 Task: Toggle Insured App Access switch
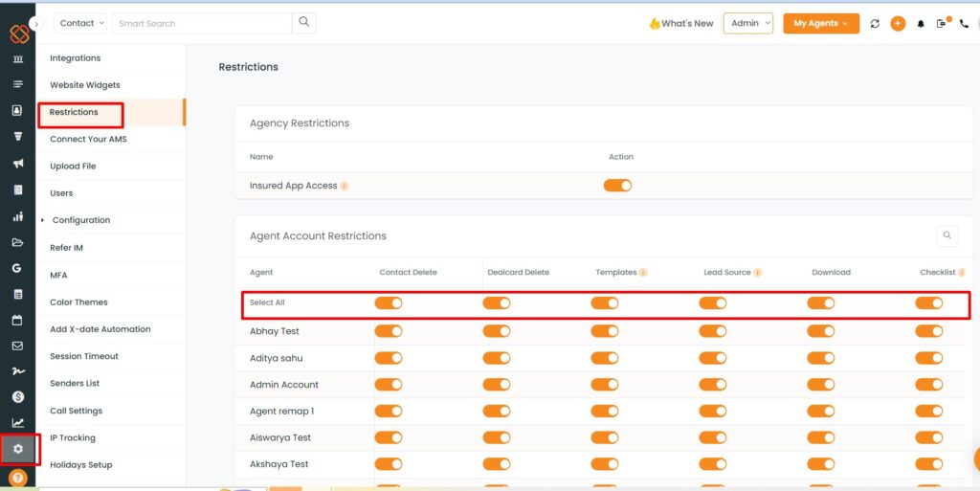[x=617, y=186]
